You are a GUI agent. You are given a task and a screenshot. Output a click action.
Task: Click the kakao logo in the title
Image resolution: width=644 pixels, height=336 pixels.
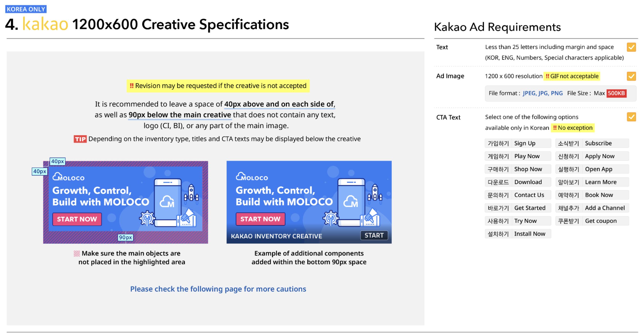pos(45,24)
